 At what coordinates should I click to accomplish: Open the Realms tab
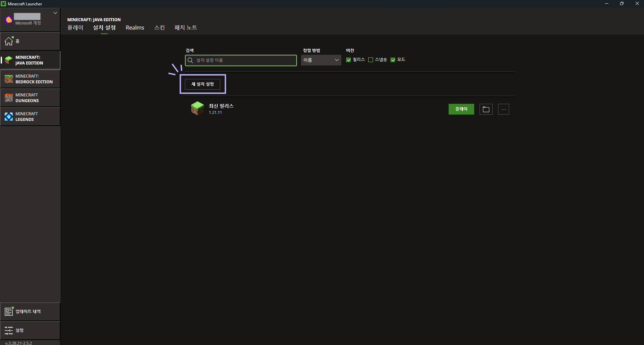pos(135,28)
